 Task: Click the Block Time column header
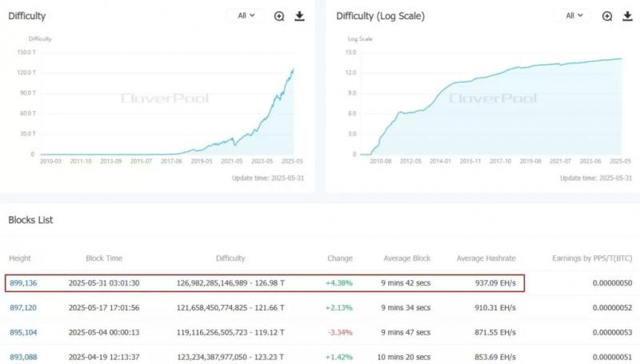(x=104, y=258)
